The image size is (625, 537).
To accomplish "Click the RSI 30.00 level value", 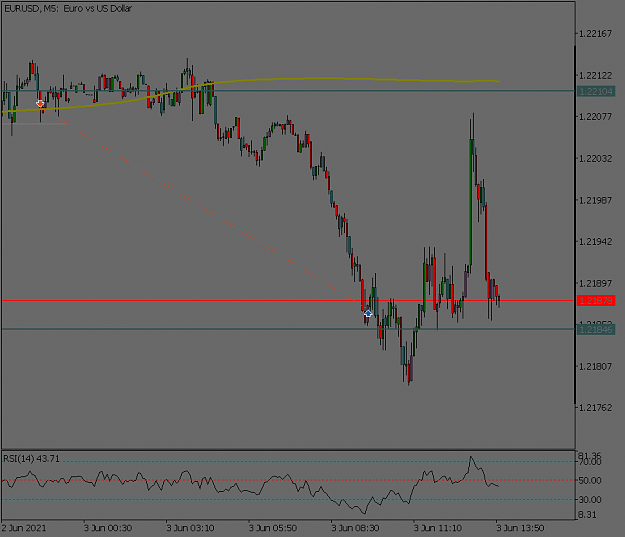I will (x=590, y=500).
